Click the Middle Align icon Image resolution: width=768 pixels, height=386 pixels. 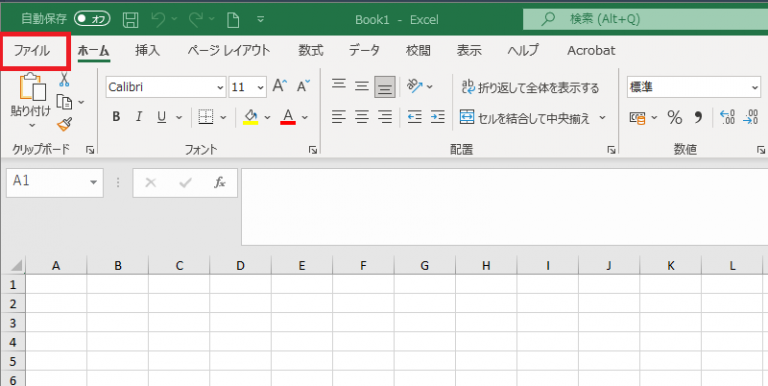click(361, 87)
